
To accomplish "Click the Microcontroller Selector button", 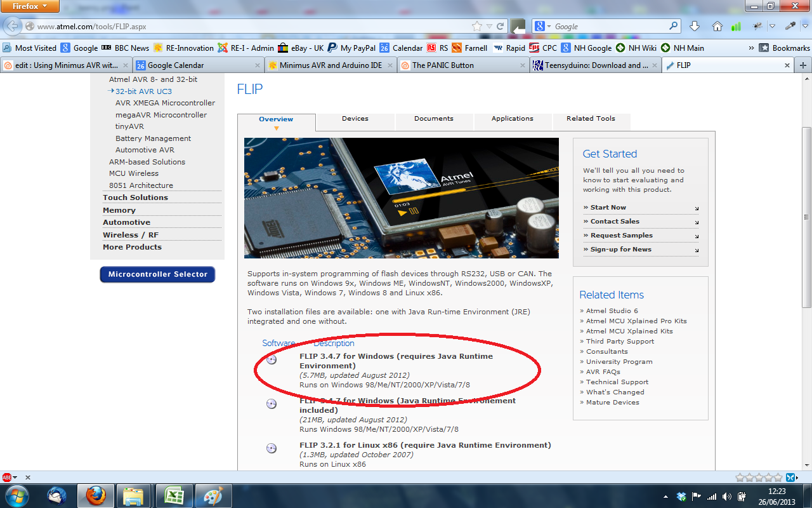I will click(x=158, y=274).
